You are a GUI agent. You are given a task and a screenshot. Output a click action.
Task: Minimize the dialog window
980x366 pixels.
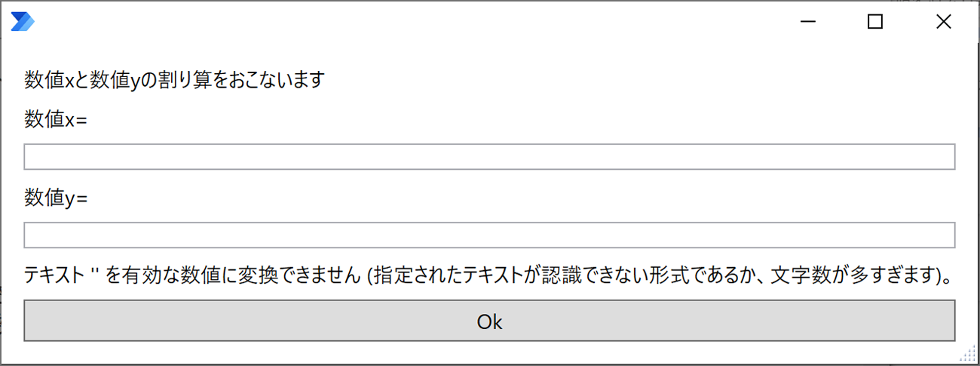(808, 22)
